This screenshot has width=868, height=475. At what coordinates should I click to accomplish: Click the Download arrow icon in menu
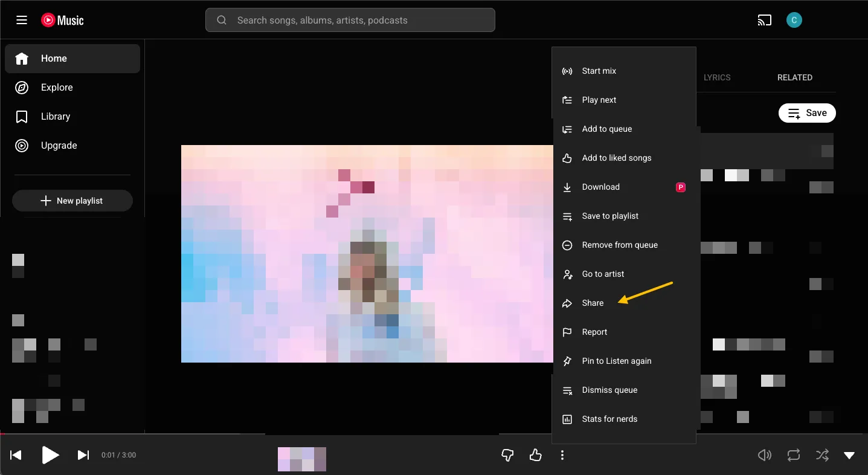click(567, 187)
